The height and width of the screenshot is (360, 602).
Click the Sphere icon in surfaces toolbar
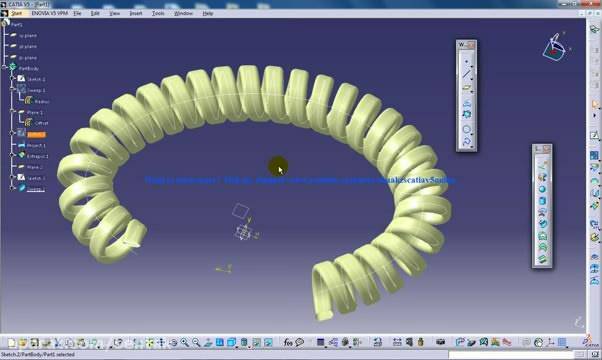pyautogui.click(x=542, y=189)
